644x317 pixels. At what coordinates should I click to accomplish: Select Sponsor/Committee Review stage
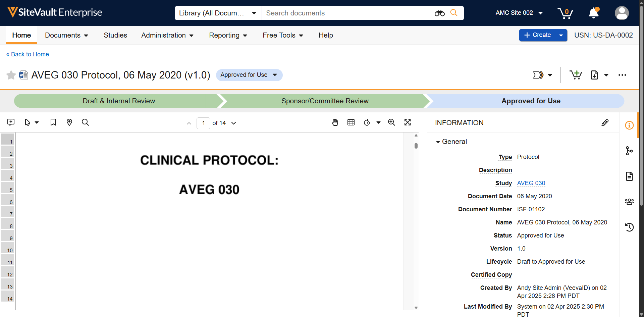pos(325,101)
